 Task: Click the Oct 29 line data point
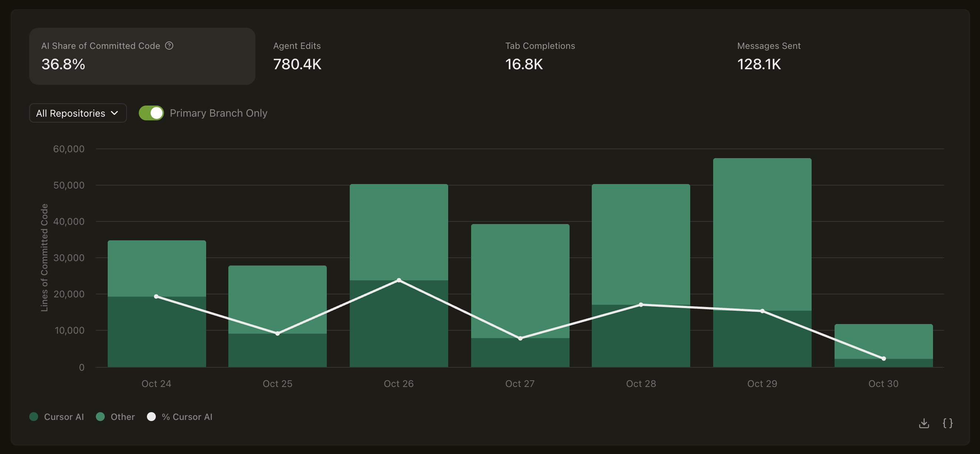tap(762, 311)
